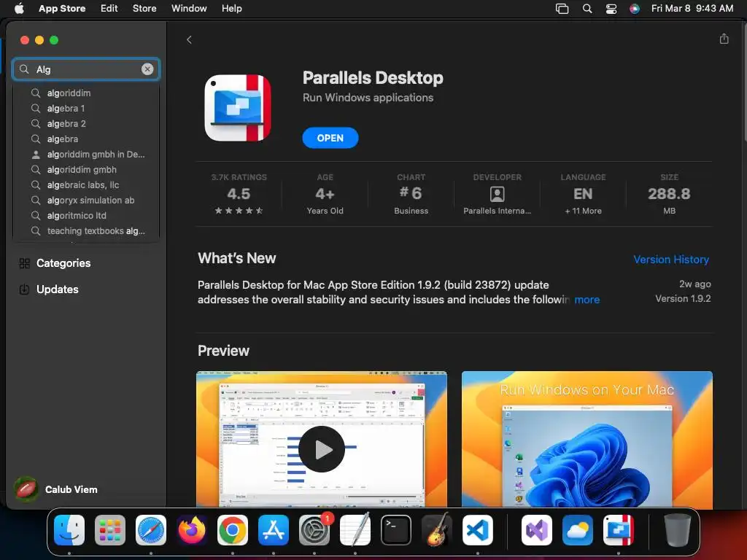The height and width of the screenshot is (560, 747).
Task: Open the Store menu
Action: pyautogui.click(x=144, y=9)
